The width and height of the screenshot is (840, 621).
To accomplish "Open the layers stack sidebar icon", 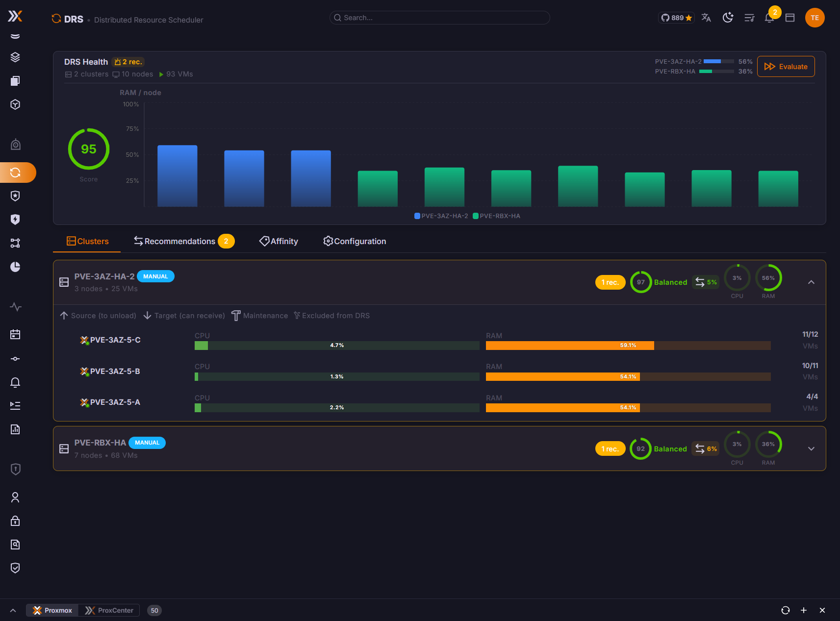I will click(15, 57).
